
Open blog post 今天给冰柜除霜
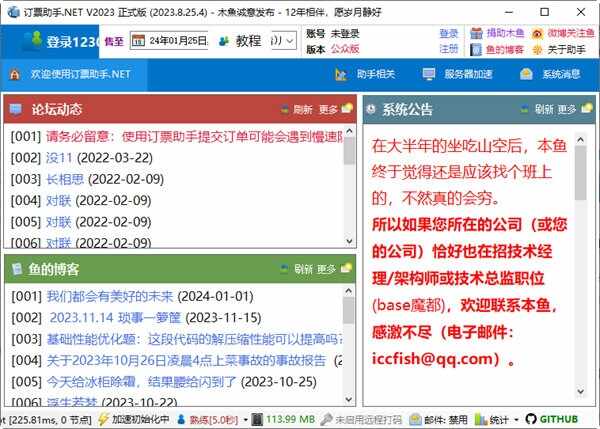(141, 382)
